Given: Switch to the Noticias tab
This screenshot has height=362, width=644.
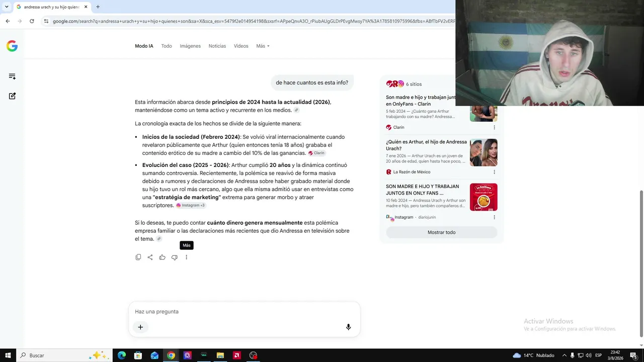Looking at the screenshot, I should 217,46.
